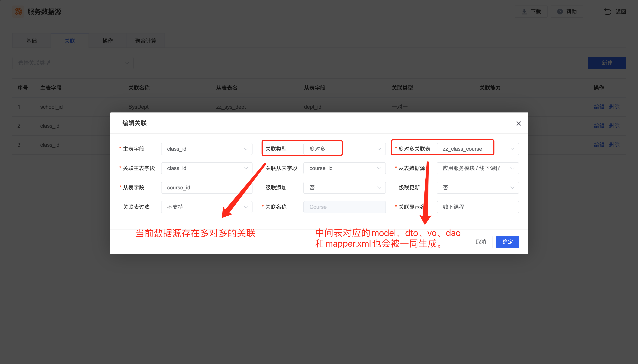The image size is (638, 364).
Task: Open the 关联类型 多对多 dropdown
Action: 344,149
